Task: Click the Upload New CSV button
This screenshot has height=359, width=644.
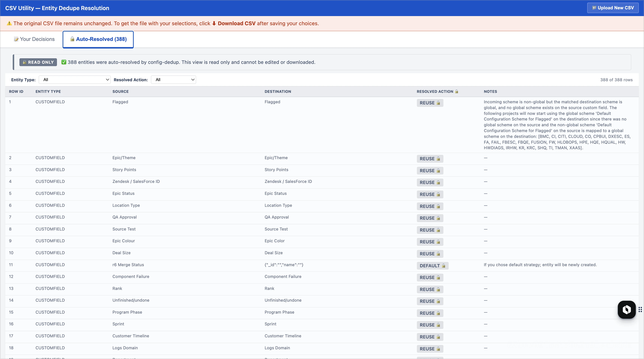Action: [613, 8]
